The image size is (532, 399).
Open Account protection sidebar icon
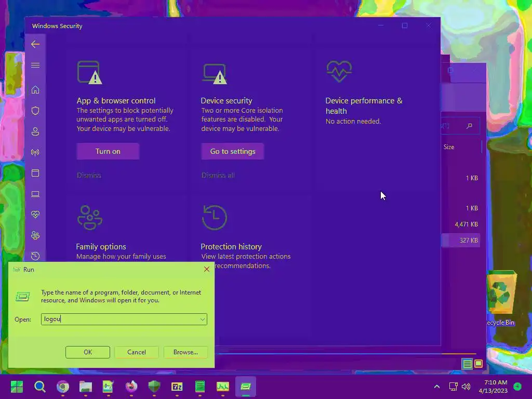pyautogui.click(x=35, y=131)
